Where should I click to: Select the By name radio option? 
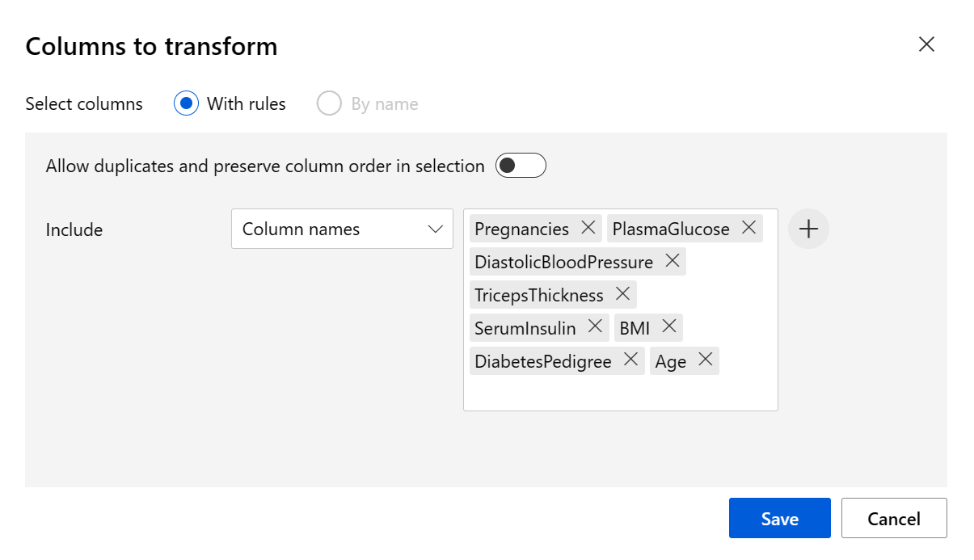pyautogui.click(x=329, y=103)
